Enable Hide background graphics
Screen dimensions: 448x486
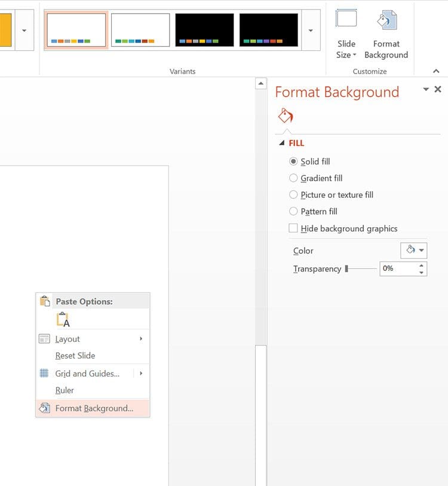[293, 228]
